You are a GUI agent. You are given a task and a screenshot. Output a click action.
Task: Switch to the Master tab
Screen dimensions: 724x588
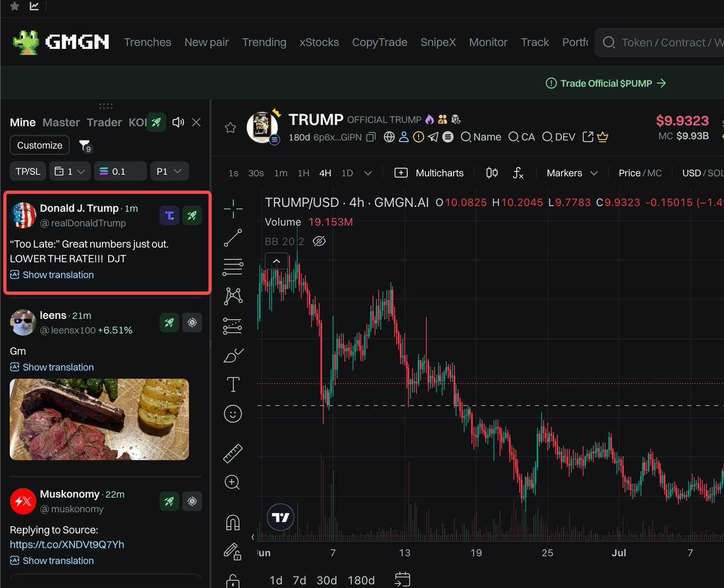coord(61,122)
